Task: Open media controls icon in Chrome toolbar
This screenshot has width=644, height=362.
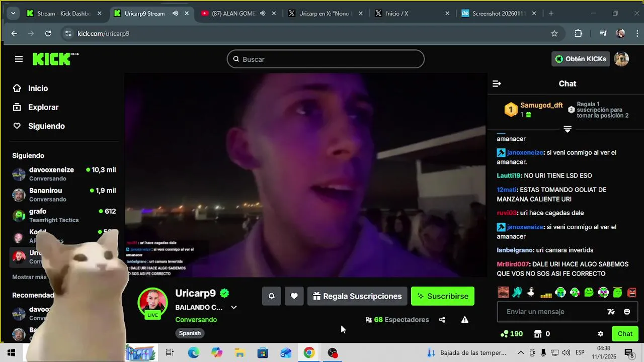Action: pos(603,34)
